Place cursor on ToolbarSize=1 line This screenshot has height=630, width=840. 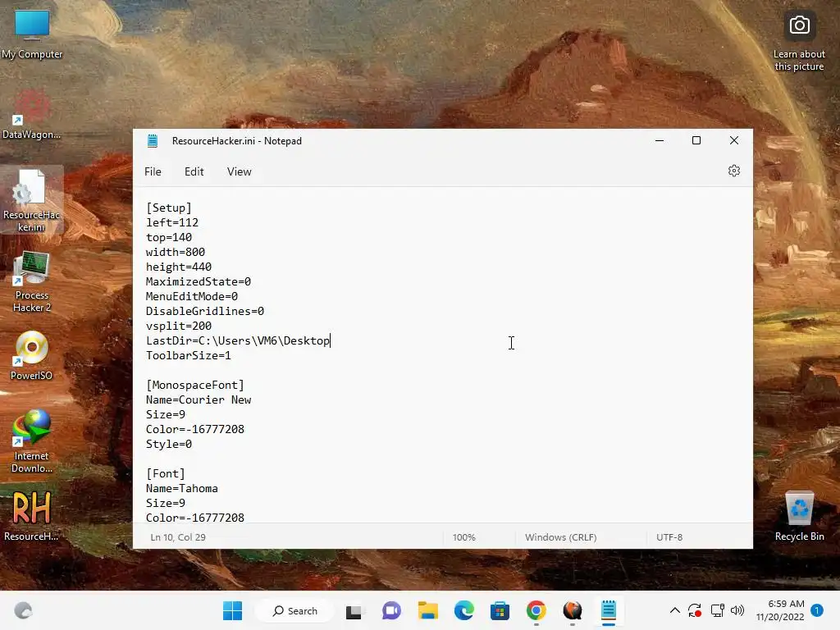tap(189, 355)
